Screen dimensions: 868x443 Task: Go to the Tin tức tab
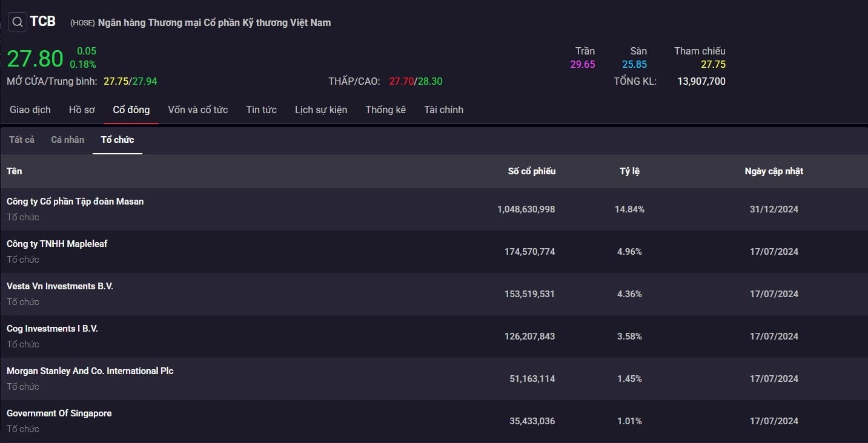262,110
